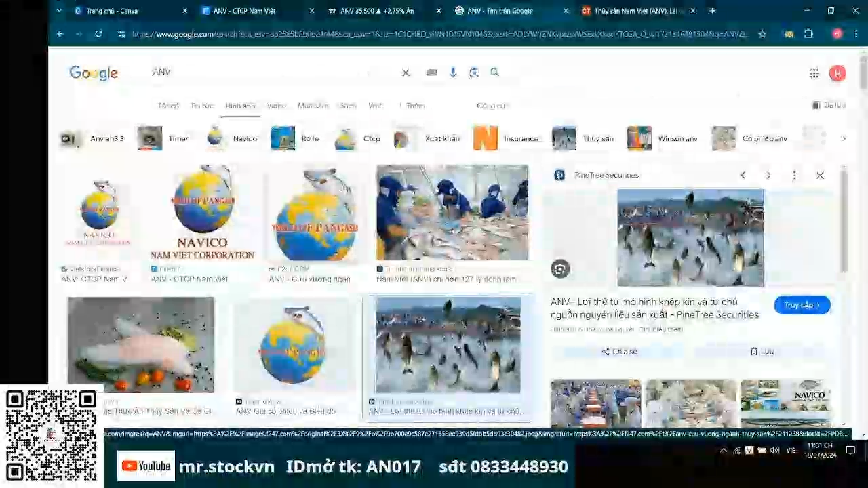This screenshot has width=868, height=488.
Task: Open the Google account avatar
Action: click(x=837, y=73)
